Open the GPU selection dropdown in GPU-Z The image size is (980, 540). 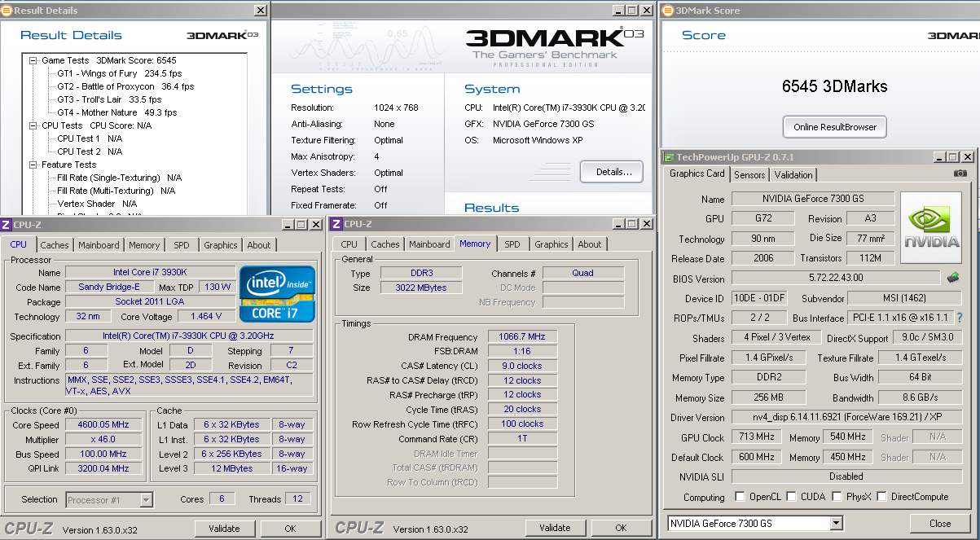pos(837,523)
